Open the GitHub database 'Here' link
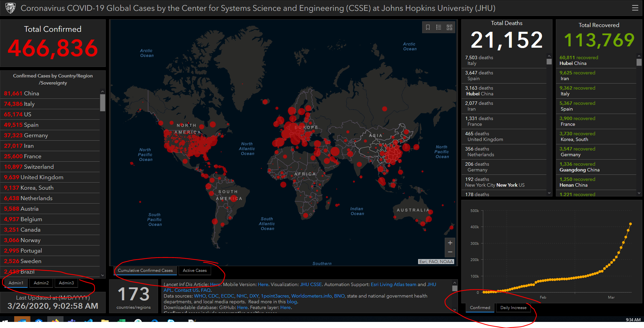Viewport: 644px width, 328px height. 242,307
